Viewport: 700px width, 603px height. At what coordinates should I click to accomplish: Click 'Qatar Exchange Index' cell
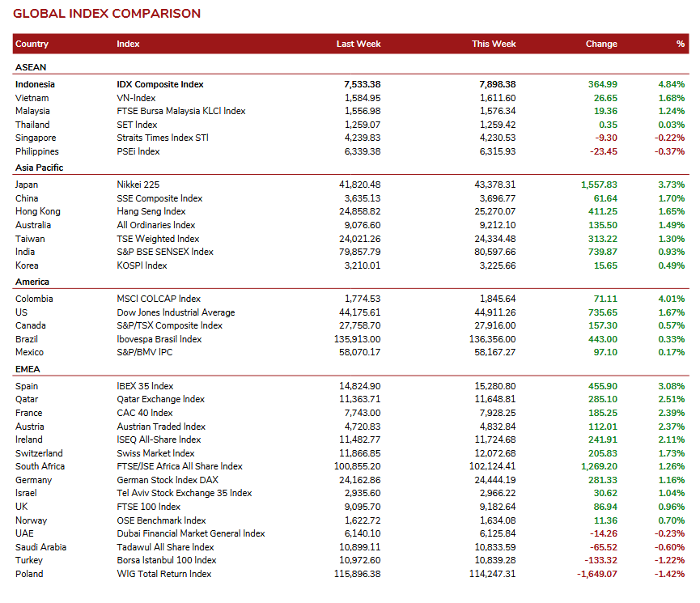[x=161, y=399]
